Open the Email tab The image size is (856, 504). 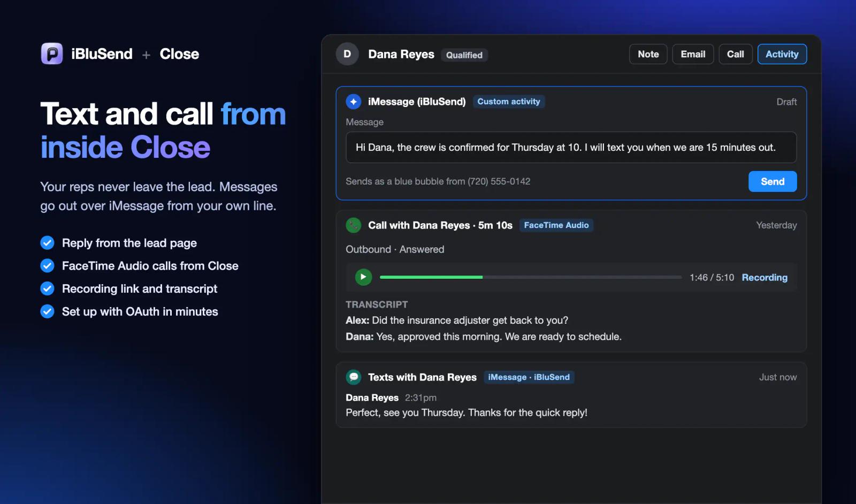click(x=693, y=54)
